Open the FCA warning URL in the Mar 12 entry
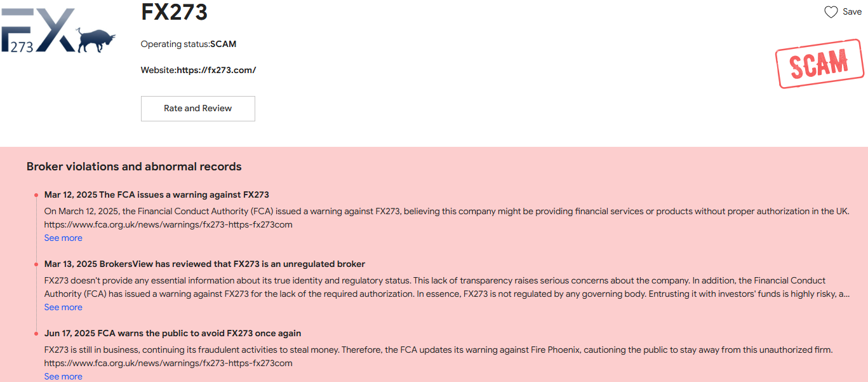The height and width of the screenshot is (382, 868). [168, 224]
